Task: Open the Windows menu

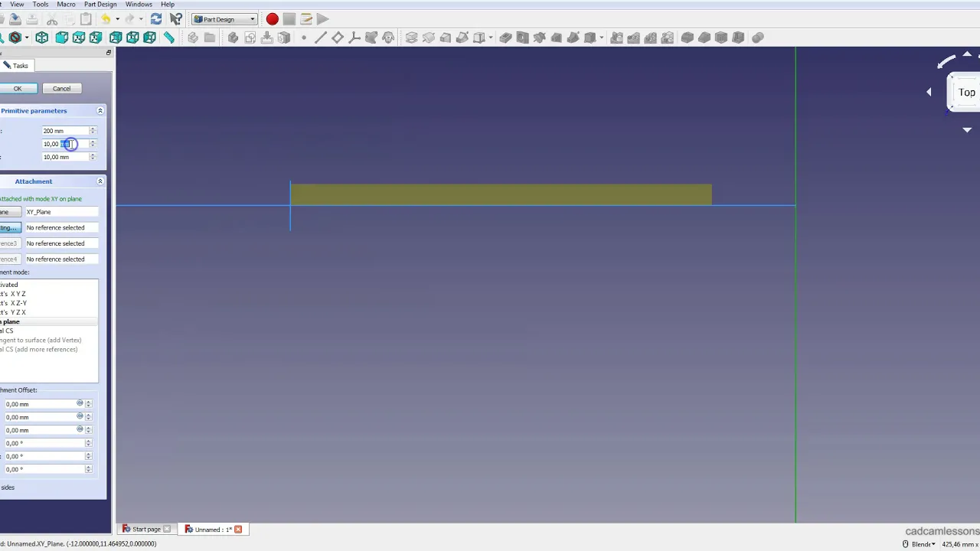Action: click(139, 5)
